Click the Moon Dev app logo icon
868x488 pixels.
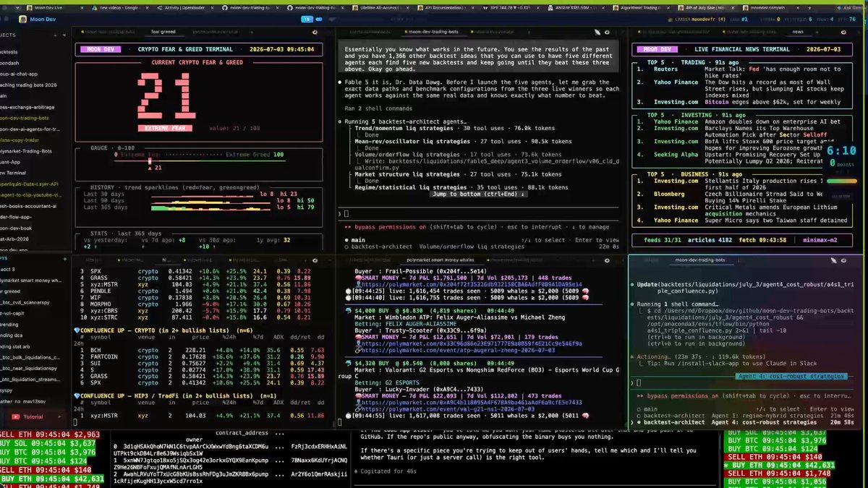pyautogui.click(x=22, y=19)
